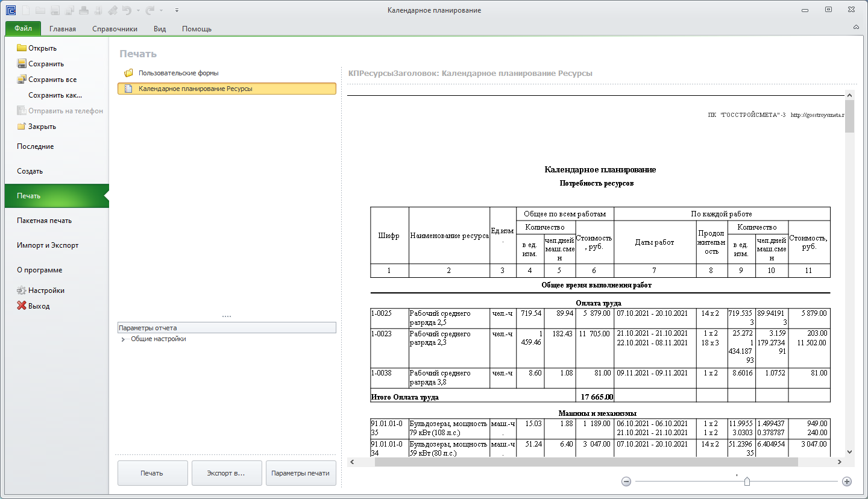The image size is (868, 499).
Task: Click the zoom out minus icon
Action: [626, 482]
